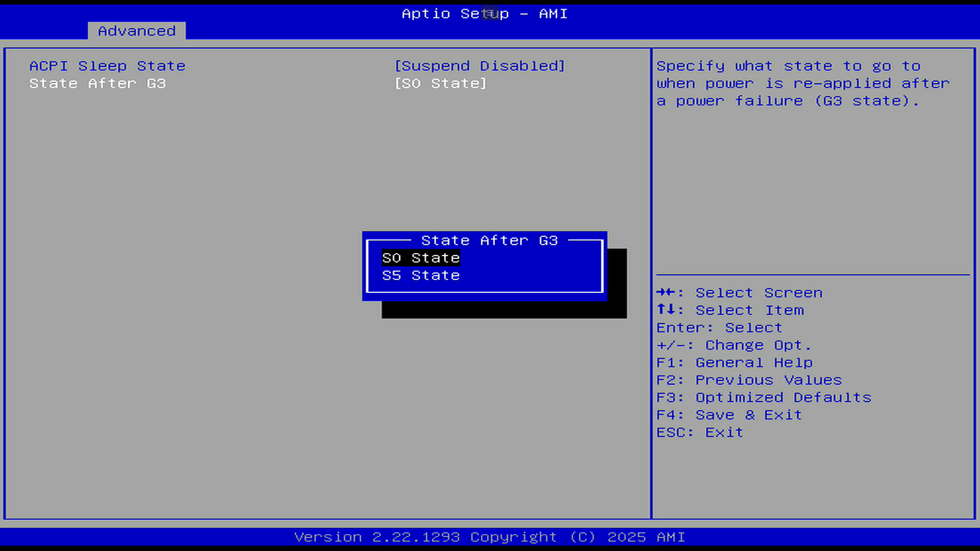Click the up-down arrows Select Item icon
This screenshot has width=980, height=551.
[x=666, y=310]
